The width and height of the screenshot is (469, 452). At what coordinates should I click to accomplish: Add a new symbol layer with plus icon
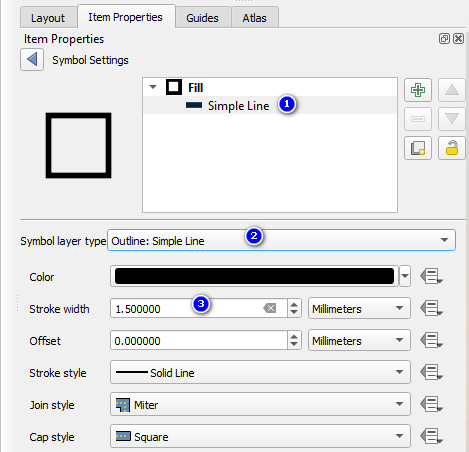coord(418,90)
